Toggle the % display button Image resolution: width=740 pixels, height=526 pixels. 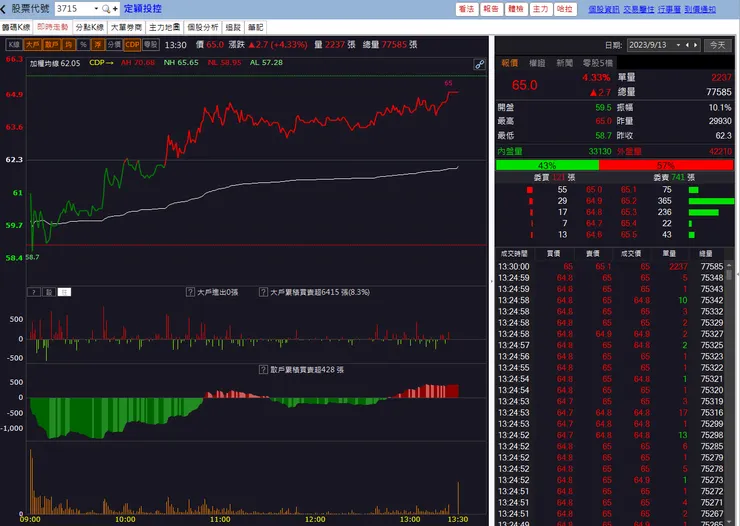(x=84, y=44)
